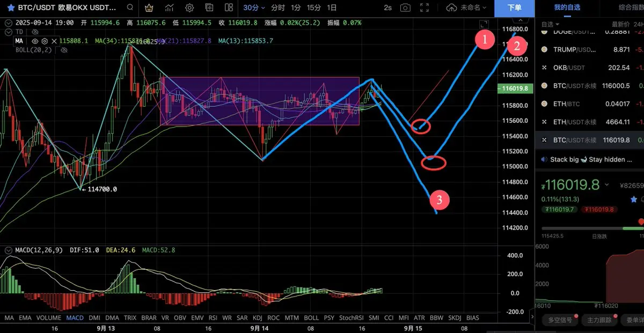This screenshot has height=333, width=644.
Task: Open the 我的自选 tab
Action: (x=567, y=8)
